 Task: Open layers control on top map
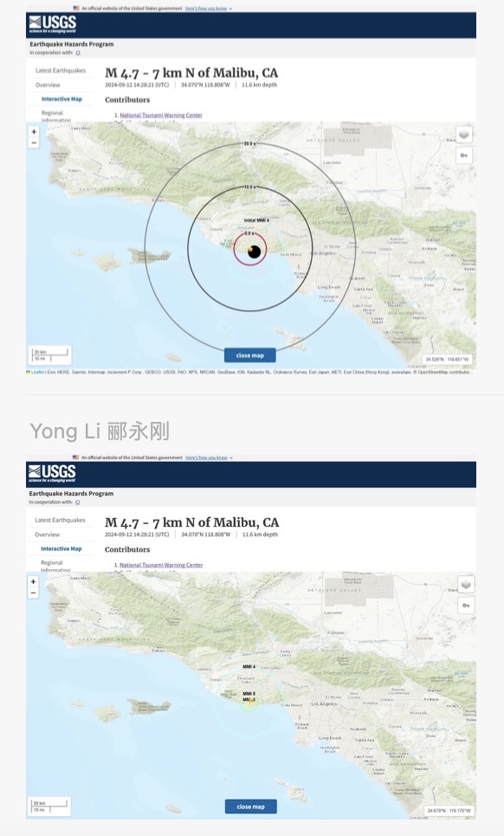click(x=464, y=135)
